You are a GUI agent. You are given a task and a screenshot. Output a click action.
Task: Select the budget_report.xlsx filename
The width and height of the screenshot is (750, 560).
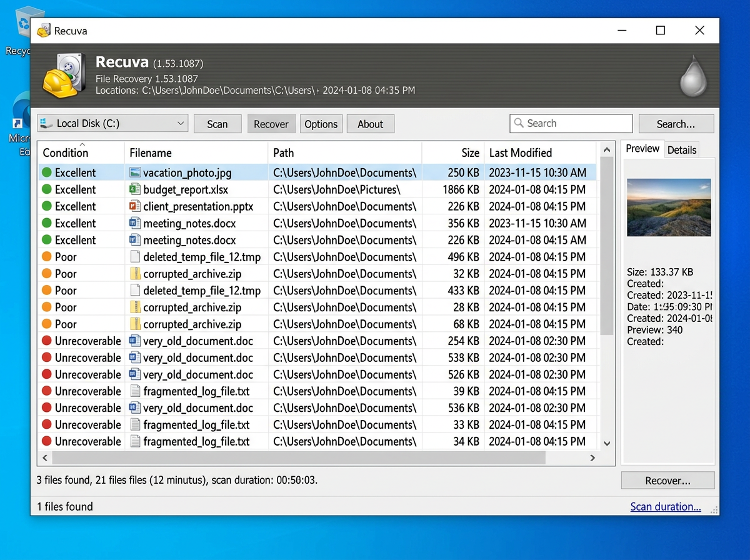tap(186, 189)
